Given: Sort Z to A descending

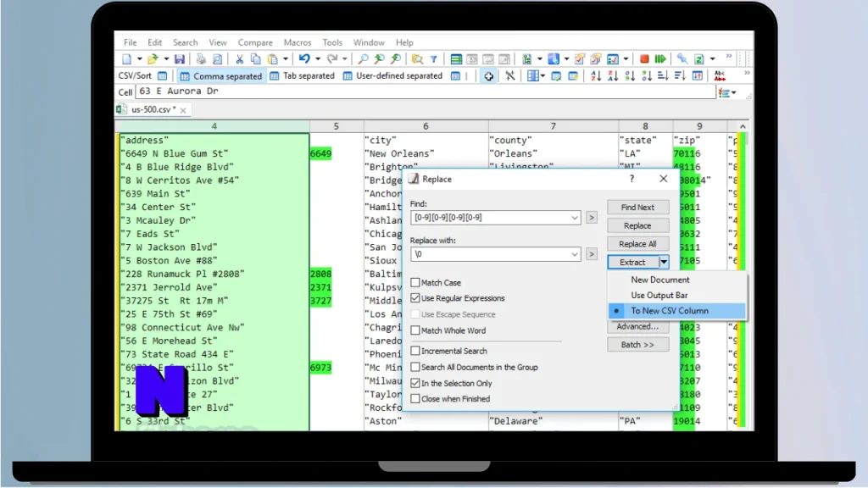Looking at the screenshot, I should click(613, 76).
